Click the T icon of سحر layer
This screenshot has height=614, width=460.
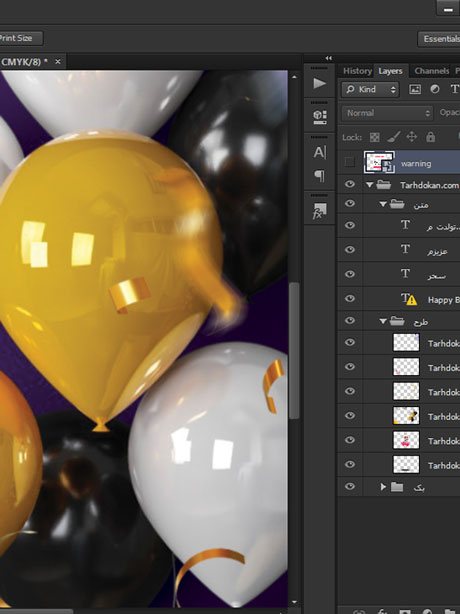click(x=406, y=273)
